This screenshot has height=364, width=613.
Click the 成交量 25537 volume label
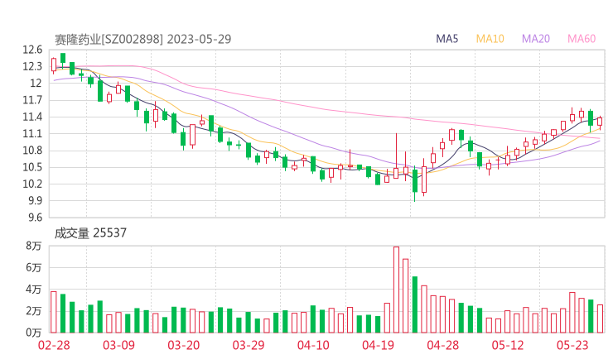90,233
